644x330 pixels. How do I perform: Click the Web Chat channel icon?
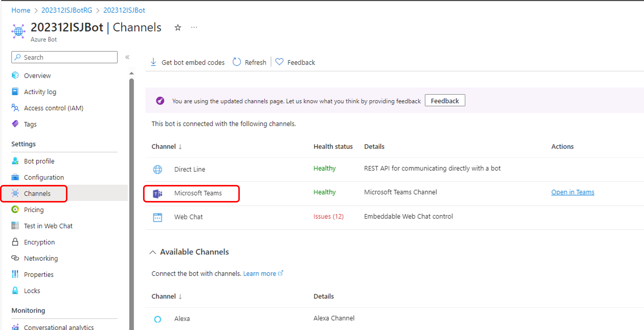158,217
